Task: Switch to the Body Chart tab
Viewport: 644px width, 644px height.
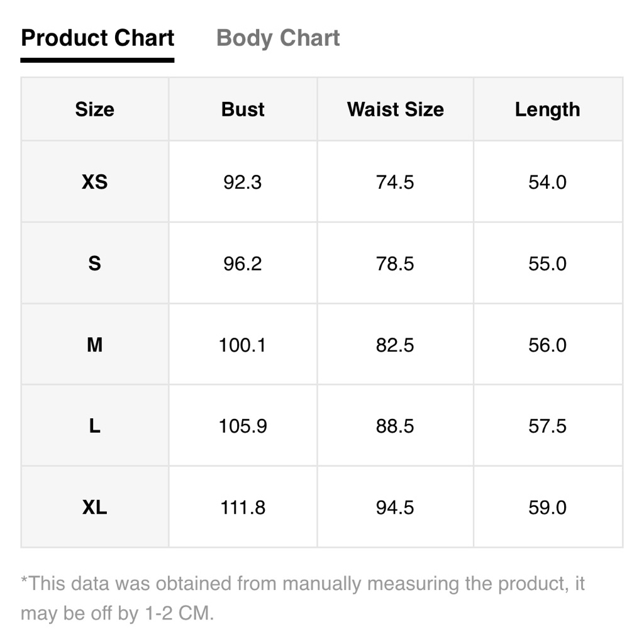Action: click(278, 38)
